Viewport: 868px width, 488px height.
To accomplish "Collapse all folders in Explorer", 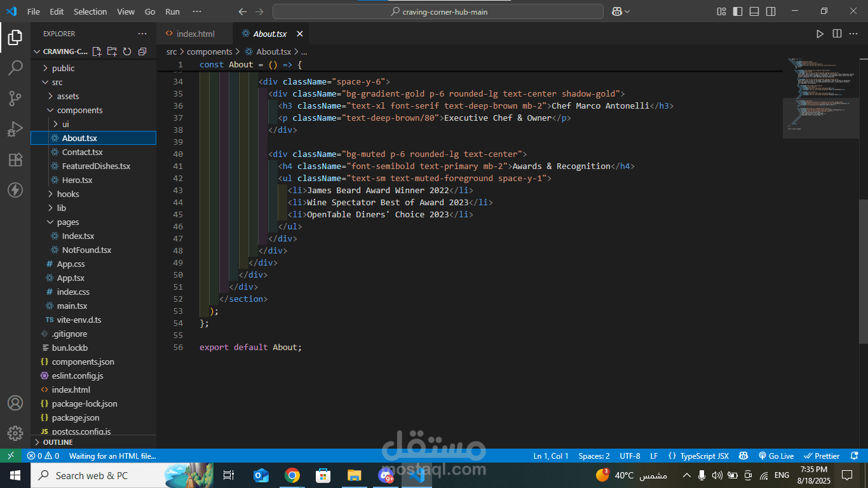I will click(142, 51).
